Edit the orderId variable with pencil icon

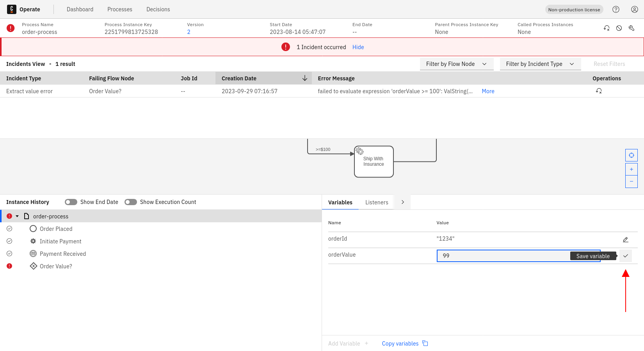(625, 239)
